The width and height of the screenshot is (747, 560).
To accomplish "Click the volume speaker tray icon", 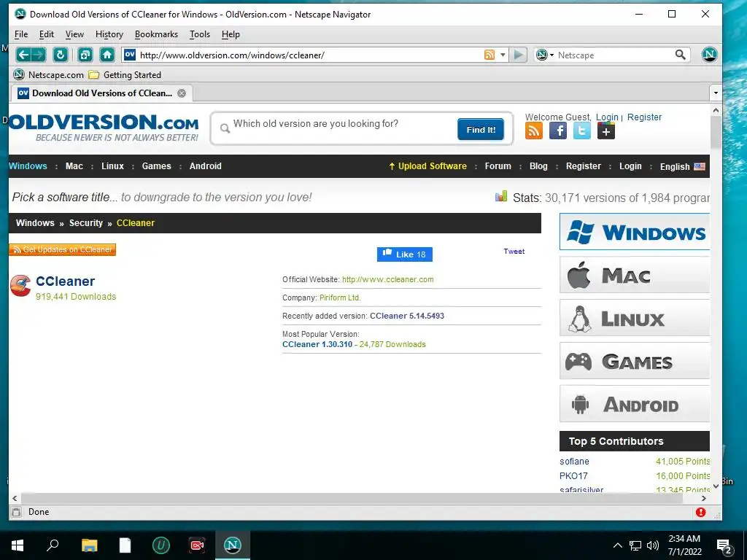I will click(653, 545).
